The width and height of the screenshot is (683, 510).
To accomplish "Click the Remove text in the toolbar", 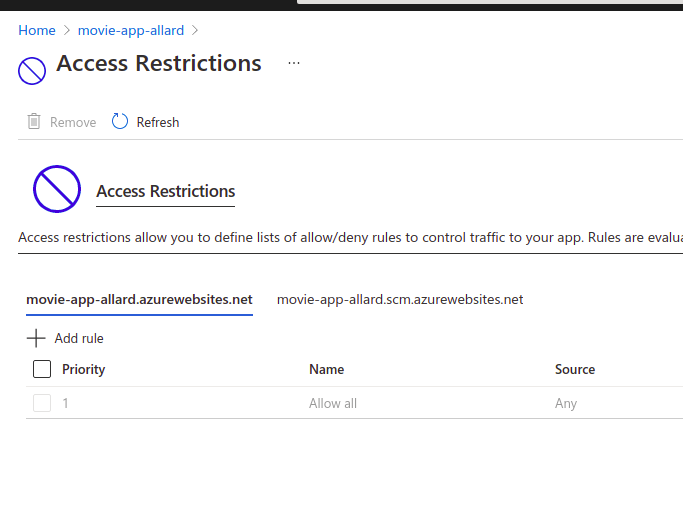I will point(73,122).
